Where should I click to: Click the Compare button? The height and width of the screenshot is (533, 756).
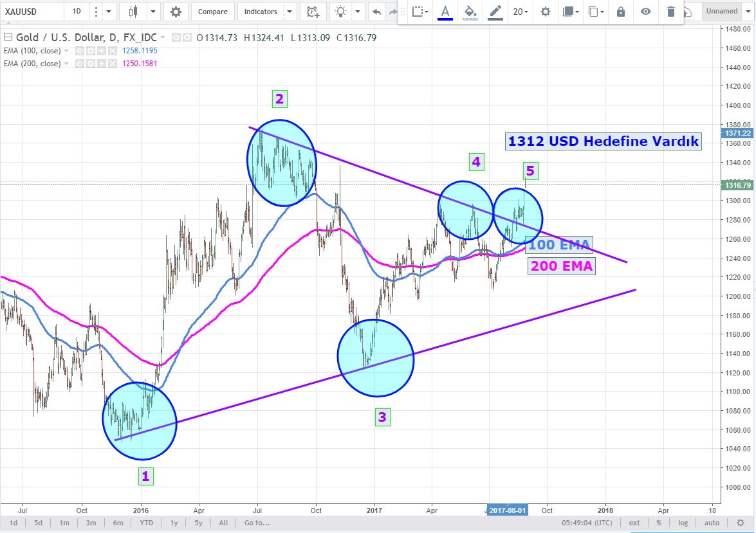click(x=212, y=12)
